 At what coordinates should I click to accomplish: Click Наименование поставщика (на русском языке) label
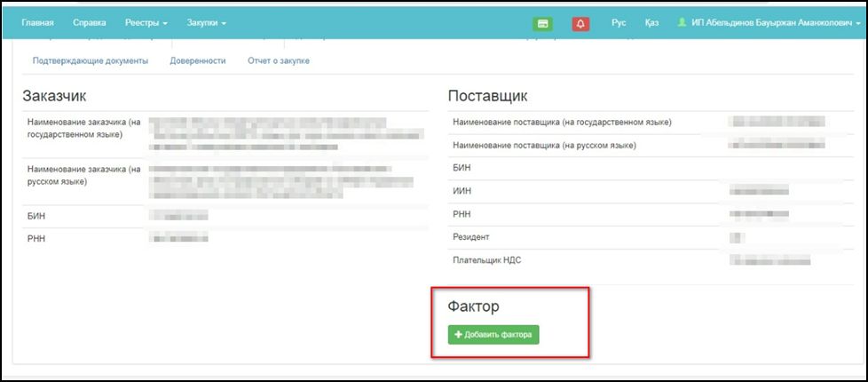(x=544, y=146)
